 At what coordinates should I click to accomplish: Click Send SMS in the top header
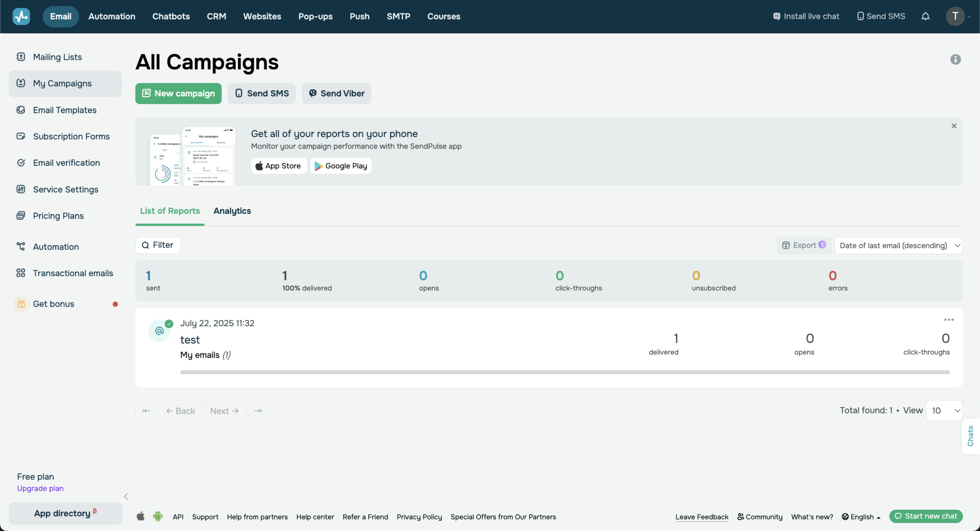point(881,16)
